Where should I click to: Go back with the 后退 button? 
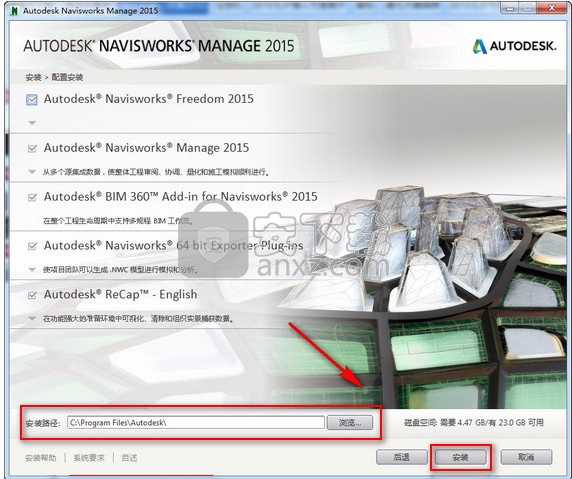(x=402, y=457)
